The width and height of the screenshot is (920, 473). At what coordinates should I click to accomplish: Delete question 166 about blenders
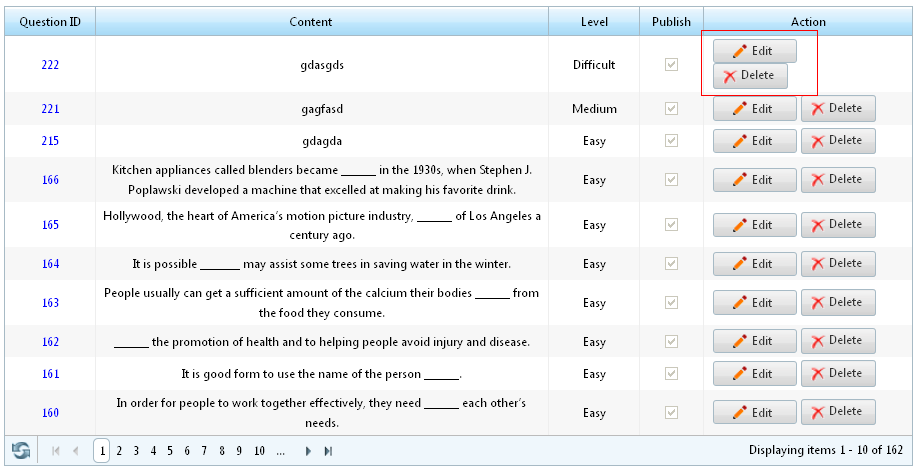pyautogui.click(x=838, y=180)
